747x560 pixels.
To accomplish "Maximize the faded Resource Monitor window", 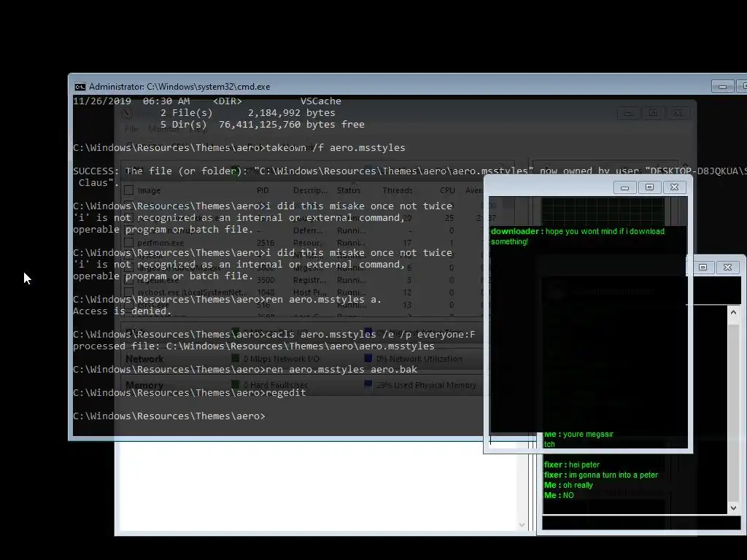I will (653, 113).
